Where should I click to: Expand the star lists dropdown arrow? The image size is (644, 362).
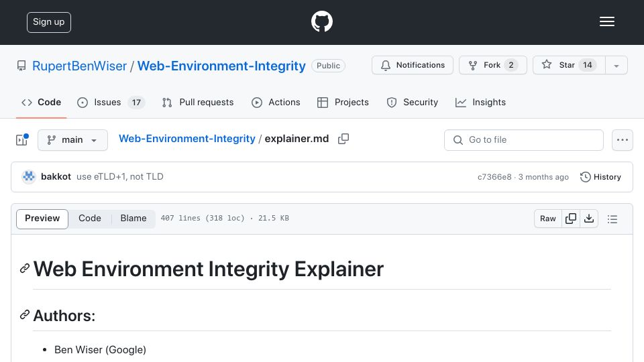[616, 66]
